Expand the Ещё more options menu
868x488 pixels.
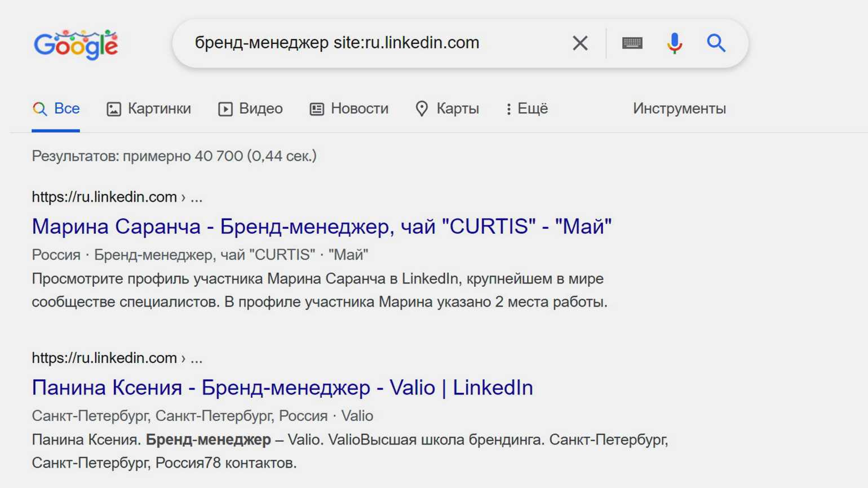(x=526, y=109)
